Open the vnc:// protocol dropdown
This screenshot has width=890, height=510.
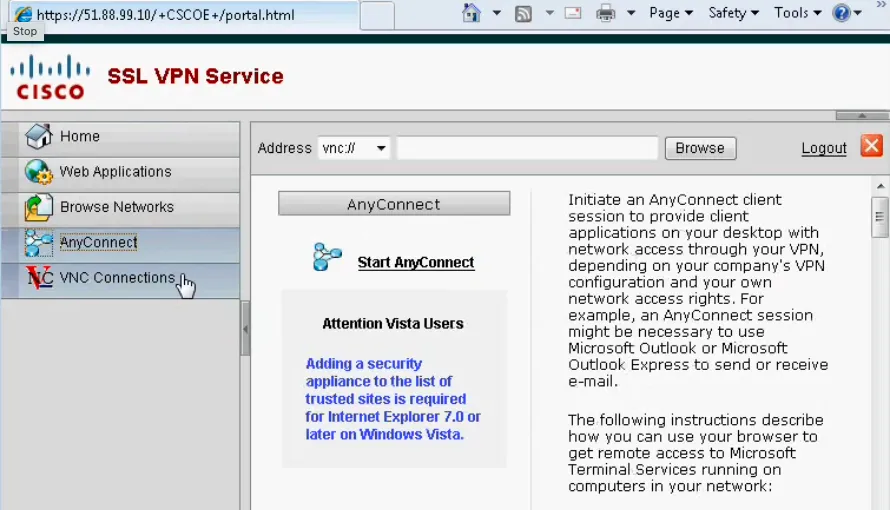(354, 149)
